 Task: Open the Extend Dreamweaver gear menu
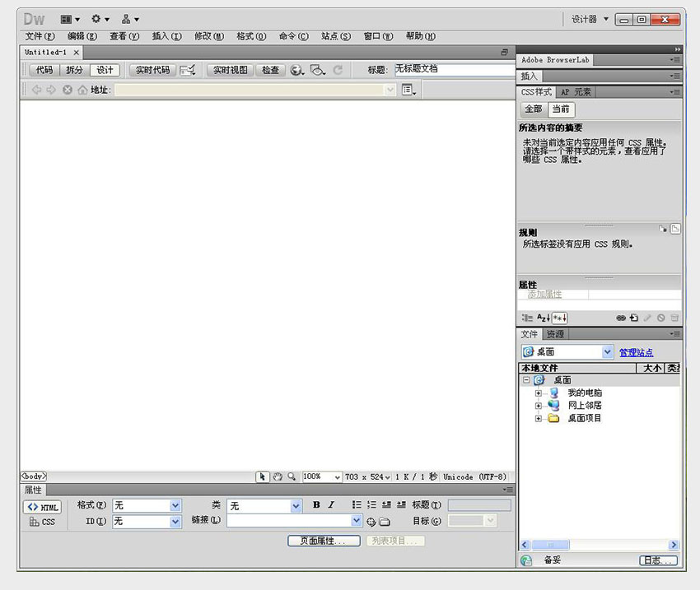100,19
